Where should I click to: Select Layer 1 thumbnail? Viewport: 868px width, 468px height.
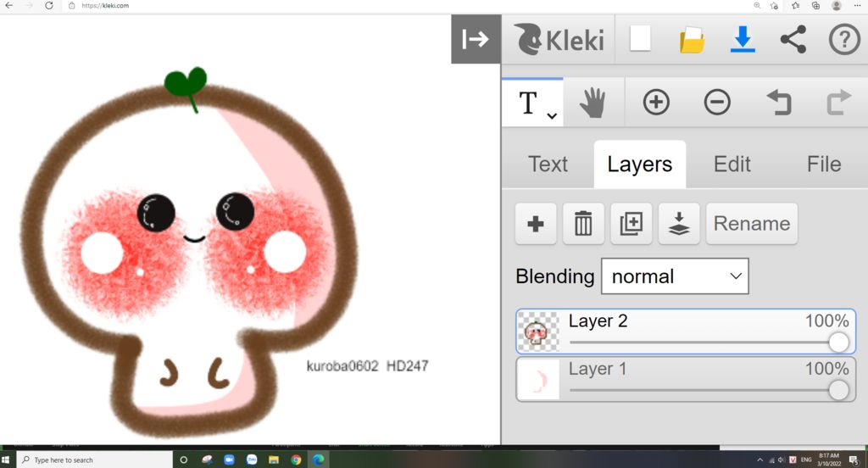click(x=538, y=379)
